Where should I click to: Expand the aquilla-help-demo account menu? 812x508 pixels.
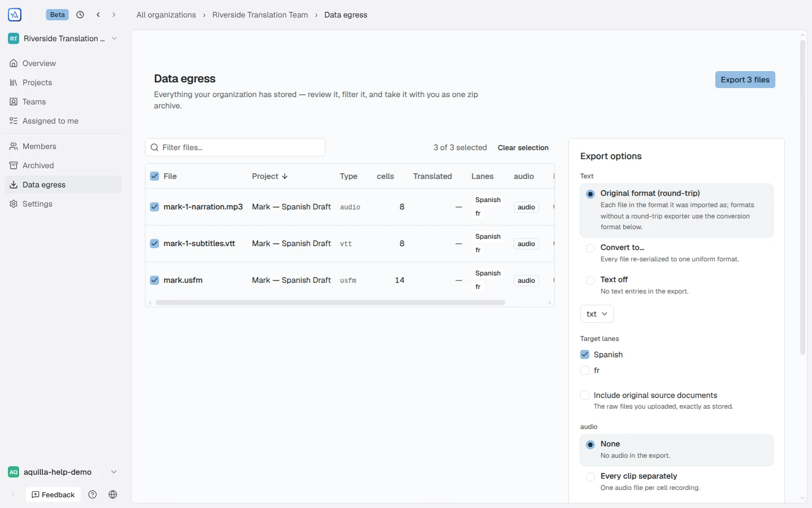63,472
